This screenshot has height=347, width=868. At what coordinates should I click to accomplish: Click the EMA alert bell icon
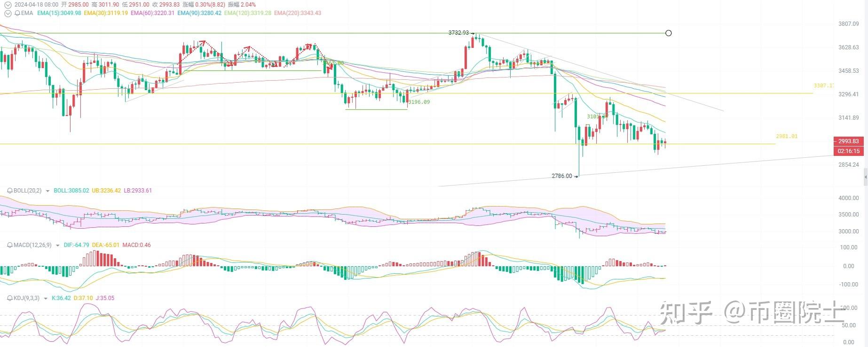[x=17, y=13]
